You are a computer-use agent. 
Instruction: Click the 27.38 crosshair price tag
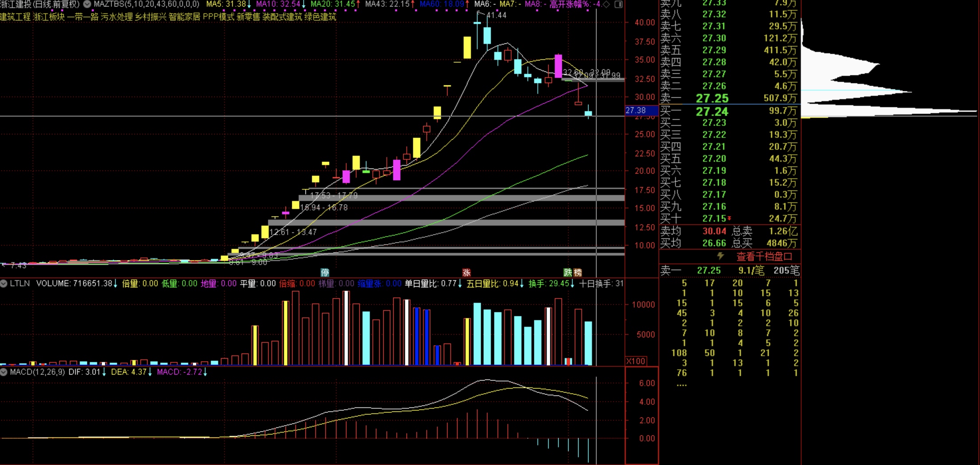tap(635, 110)
